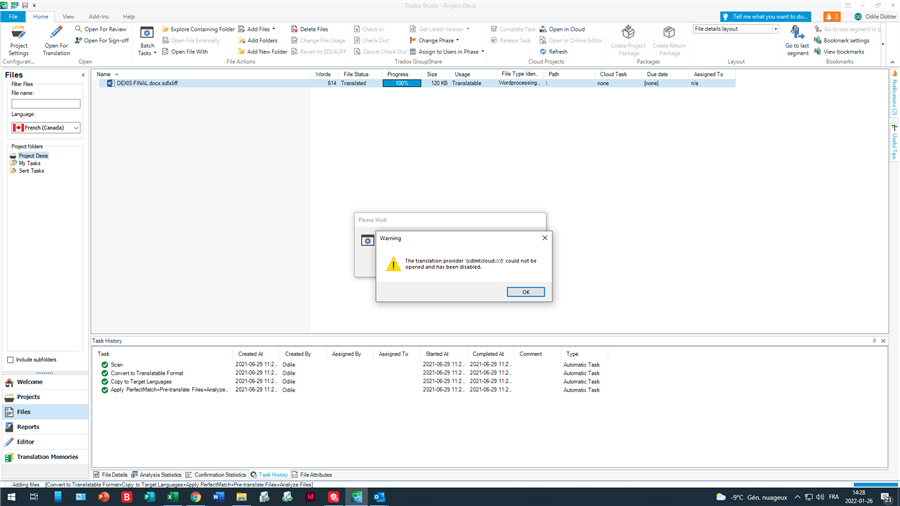Collapse the ribbon arrow
Image resolution: width=900 pixels, height=506 pixels.
pos(893,62)
